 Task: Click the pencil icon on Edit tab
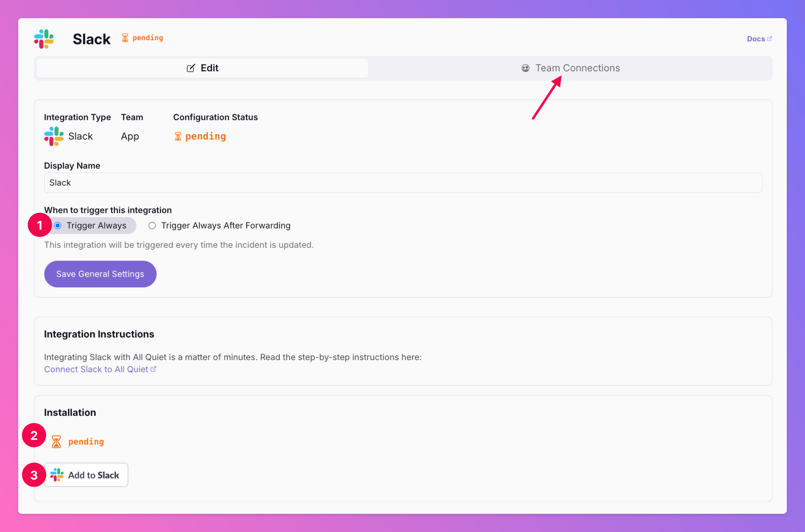(191, 68)
